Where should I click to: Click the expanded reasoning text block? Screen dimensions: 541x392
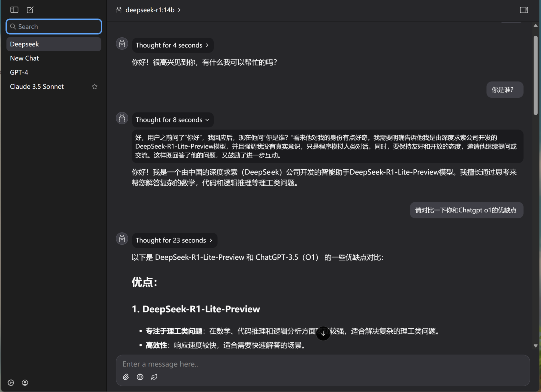[x=328, y=147]
